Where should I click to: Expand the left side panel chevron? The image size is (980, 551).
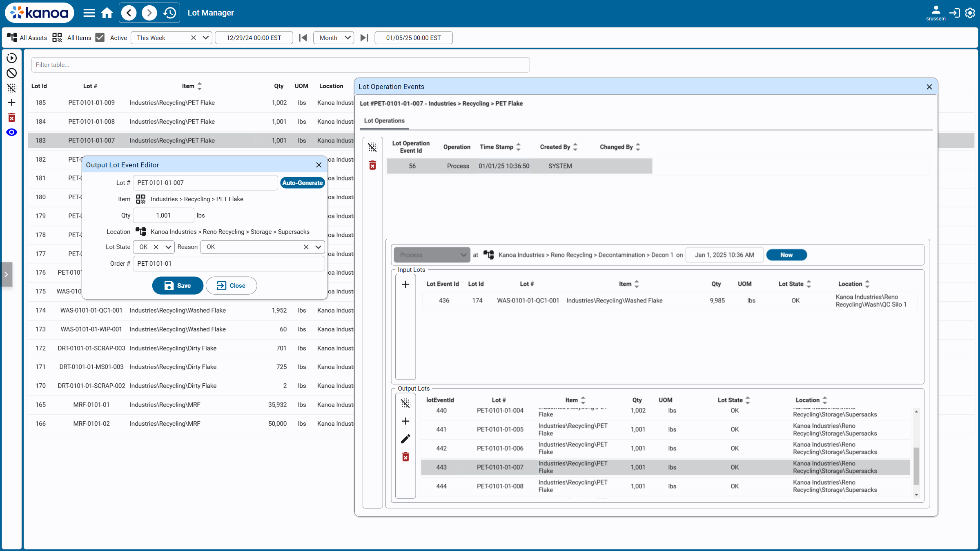pos(6,274)
